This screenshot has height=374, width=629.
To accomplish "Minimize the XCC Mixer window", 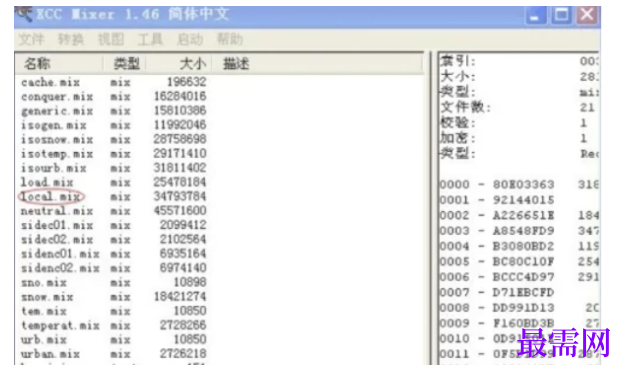I will [535, 16].
